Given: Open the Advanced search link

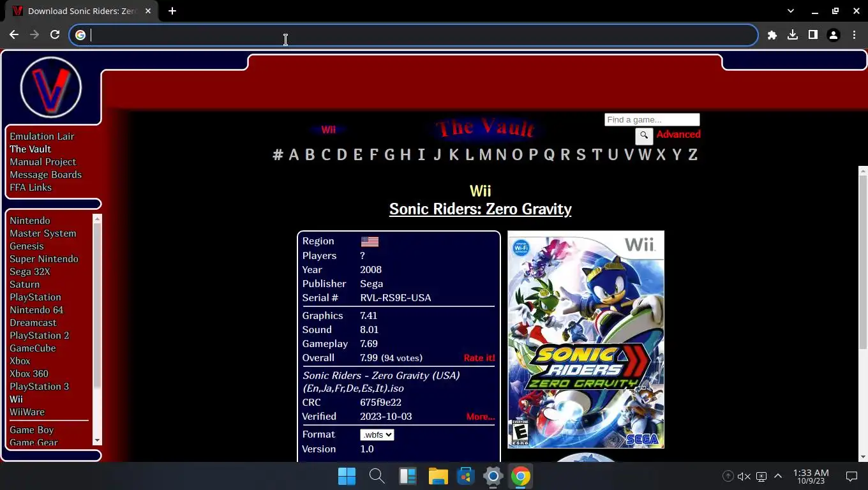Looking at the screenshot, I should (x=678, y=135).
